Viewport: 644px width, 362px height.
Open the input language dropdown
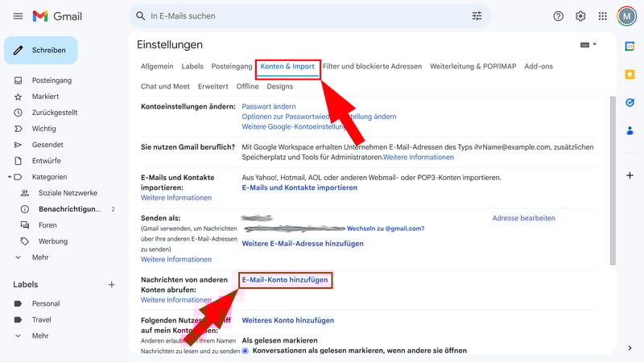pyautogui.click(x=588, y=45)
